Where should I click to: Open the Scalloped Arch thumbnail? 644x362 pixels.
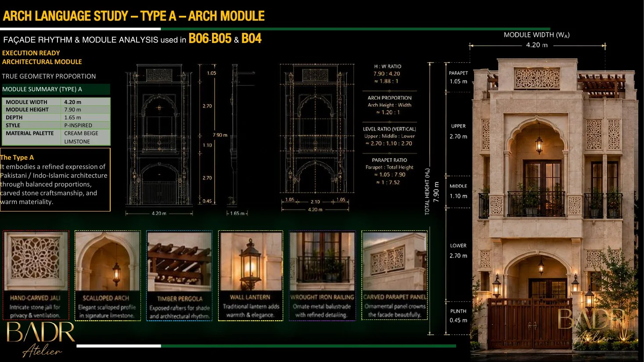[x=108, y=276]
